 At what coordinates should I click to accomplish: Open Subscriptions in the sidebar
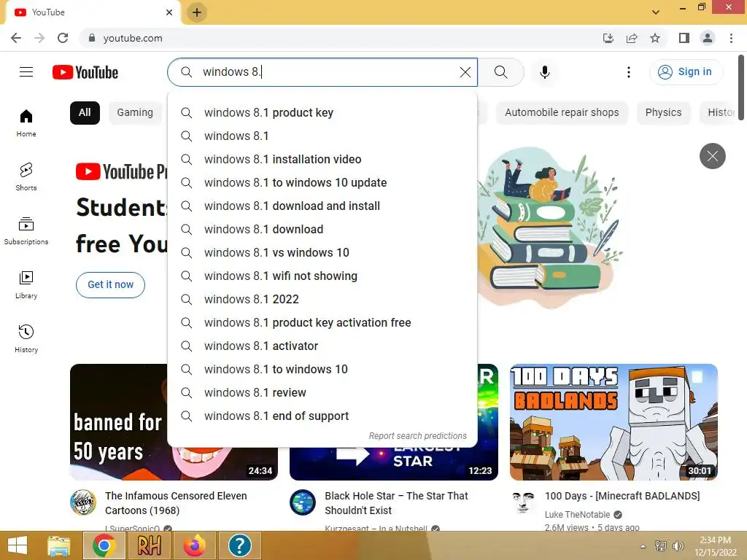tap(26, 231)
